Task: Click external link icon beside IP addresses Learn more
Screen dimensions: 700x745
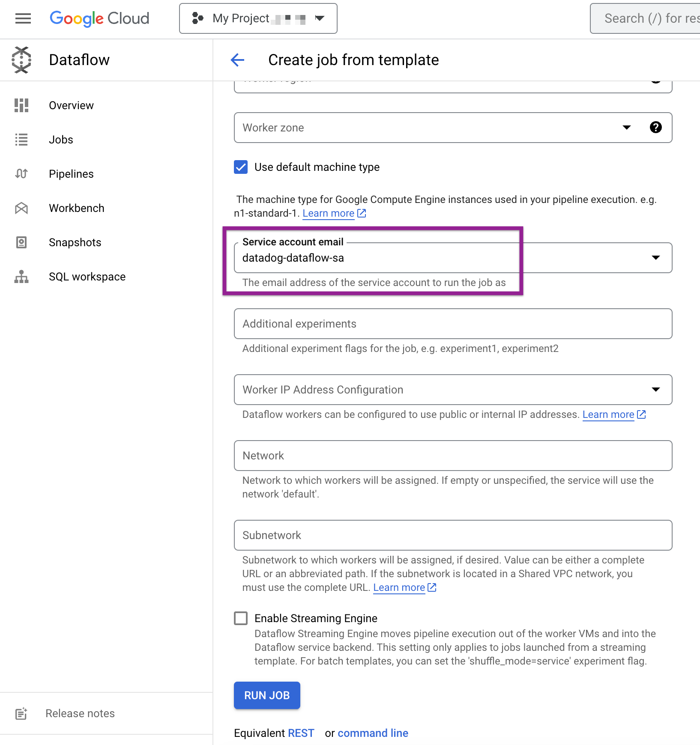Action: pos(641,414)
